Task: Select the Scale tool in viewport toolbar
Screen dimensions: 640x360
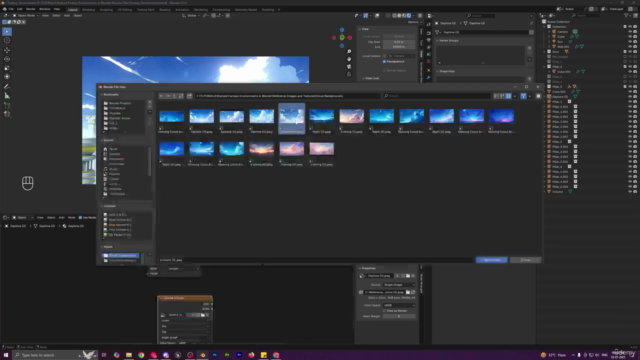Action: (7, 68)
